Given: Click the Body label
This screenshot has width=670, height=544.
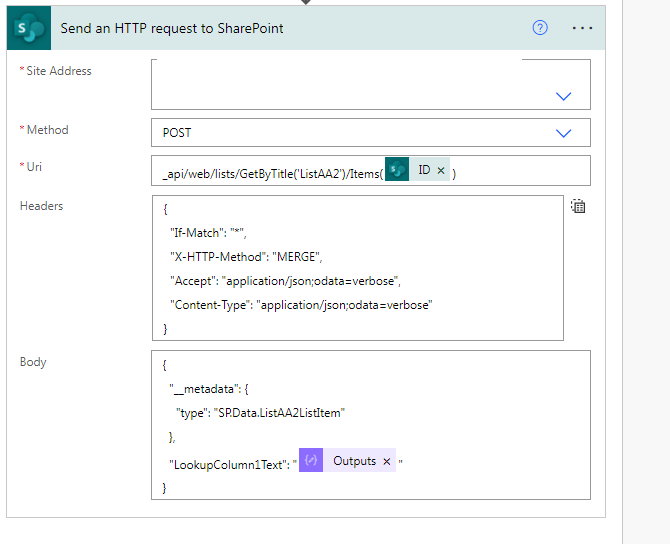Looking at the screenshot, I should coord(33,362).
